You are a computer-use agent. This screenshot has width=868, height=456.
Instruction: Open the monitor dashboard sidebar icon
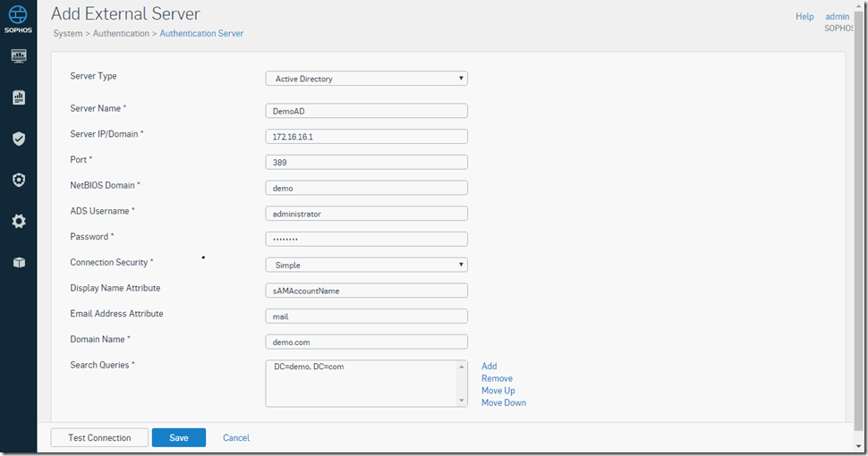pos(19,56)
